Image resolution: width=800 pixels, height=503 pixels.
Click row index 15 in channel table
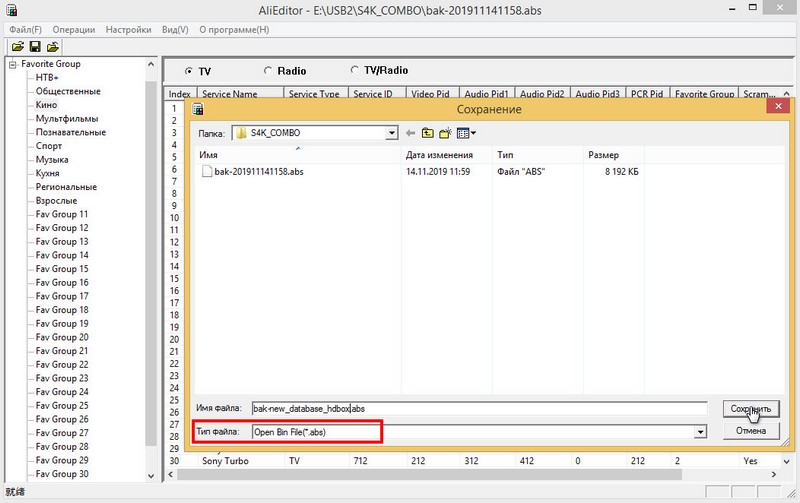(174, 279)
